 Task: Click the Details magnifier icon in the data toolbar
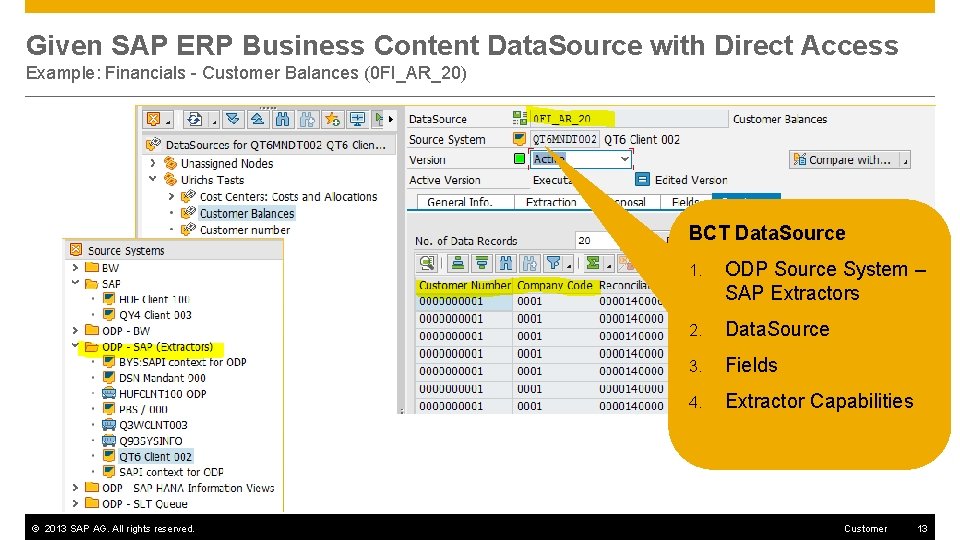pyautogui.click(x=427, y=263)
